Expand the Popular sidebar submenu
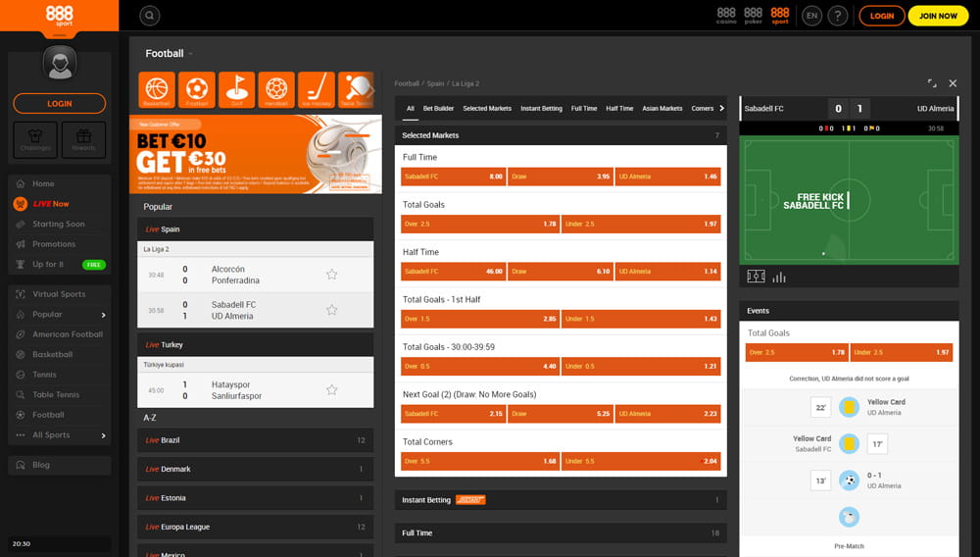 103,315
